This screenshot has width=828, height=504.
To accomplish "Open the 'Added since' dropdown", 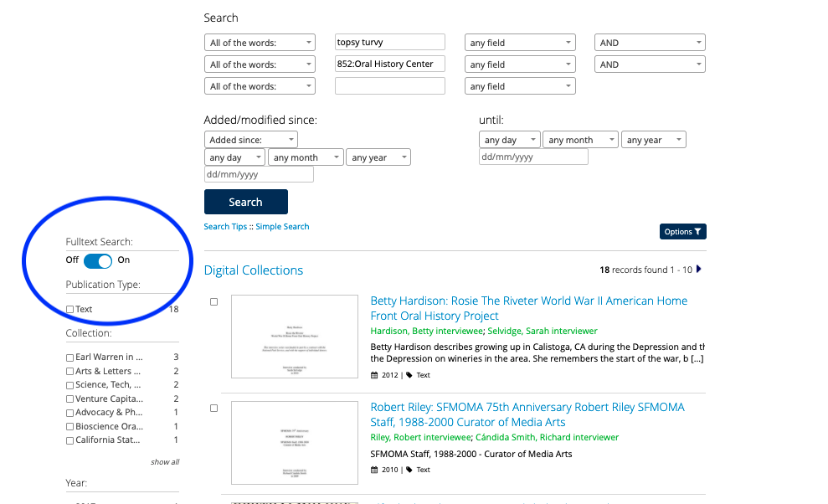I will pos(250,140).
